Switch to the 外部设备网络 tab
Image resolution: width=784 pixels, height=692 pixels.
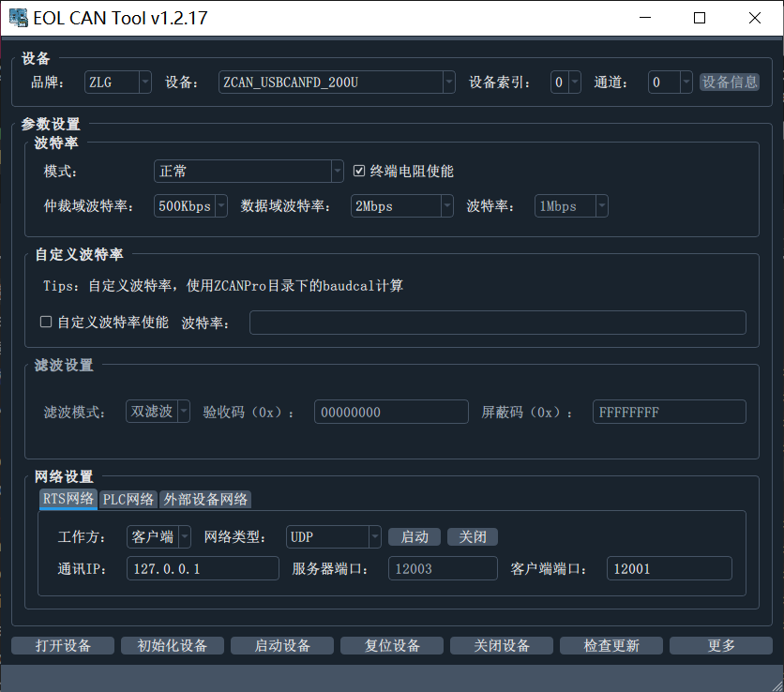[205, 500]
